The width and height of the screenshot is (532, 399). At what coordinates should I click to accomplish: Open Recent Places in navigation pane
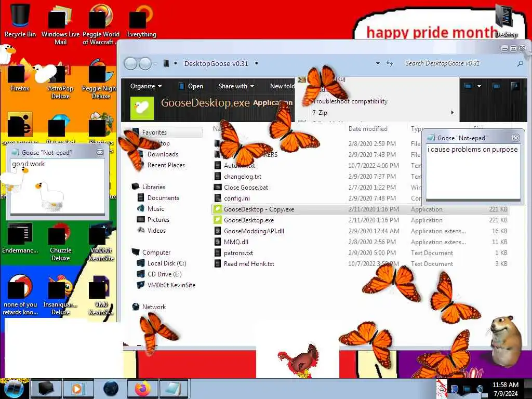click(166, 165)
